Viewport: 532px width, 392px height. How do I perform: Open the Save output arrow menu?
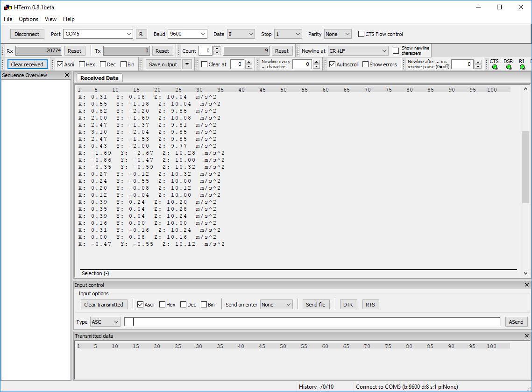coord(187,64)
